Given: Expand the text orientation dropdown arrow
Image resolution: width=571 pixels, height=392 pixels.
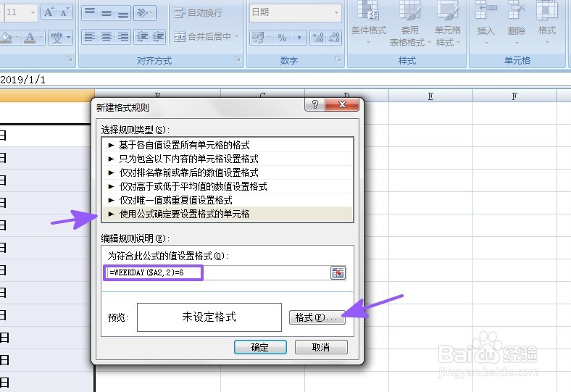Looking at the screenshot, I should [153, 13].
